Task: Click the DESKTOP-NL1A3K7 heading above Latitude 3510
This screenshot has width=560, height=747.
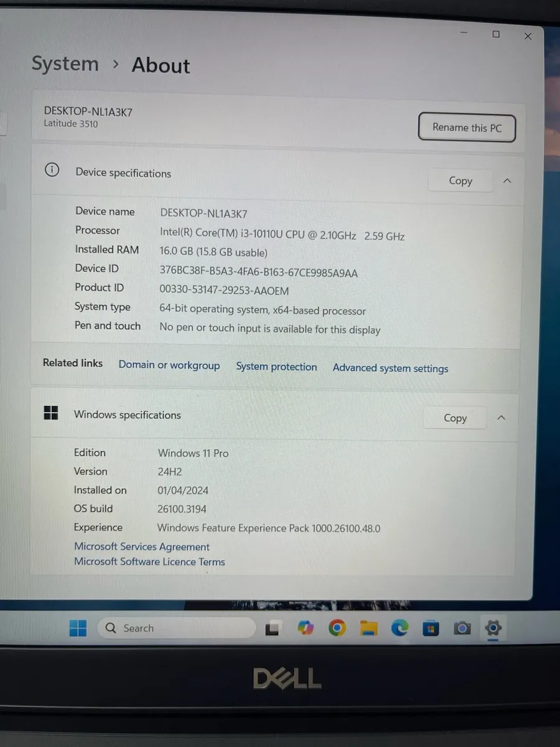Action: [88, 111]
